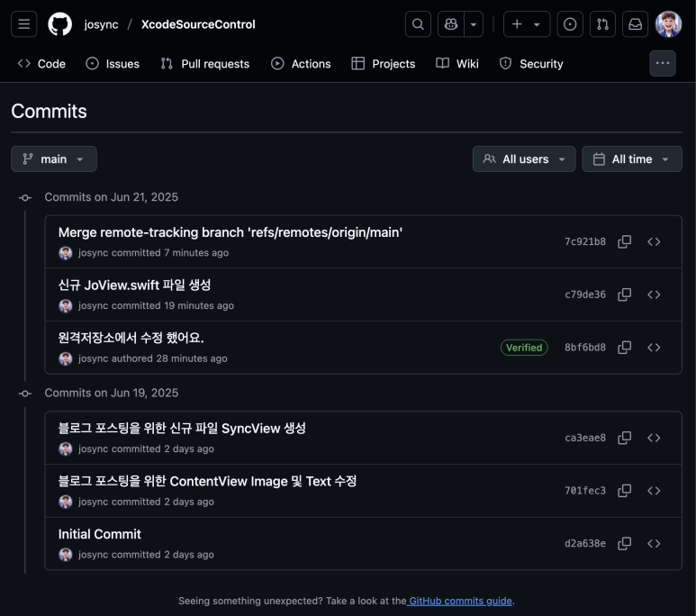The width and height of the screenshot is (696, 616).
Task: Click josync avatar on the Initial Commit row
Action: 66,555
